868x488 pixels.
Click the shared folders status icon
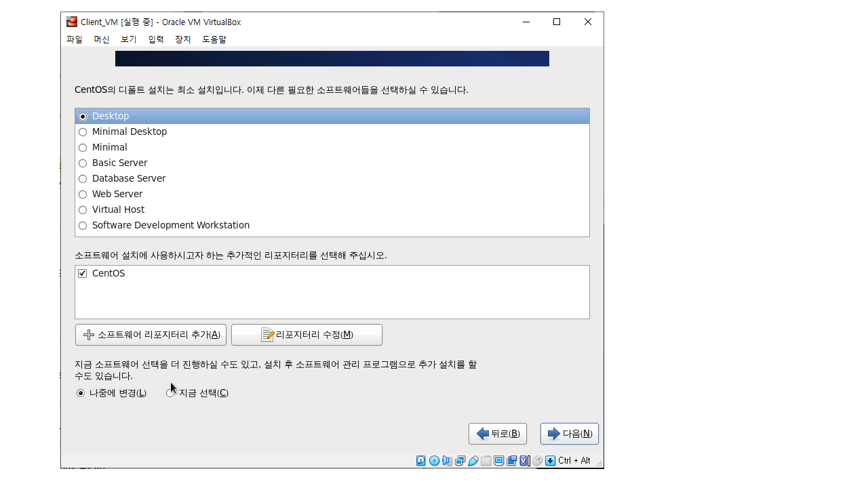click(x=486, y=461)
